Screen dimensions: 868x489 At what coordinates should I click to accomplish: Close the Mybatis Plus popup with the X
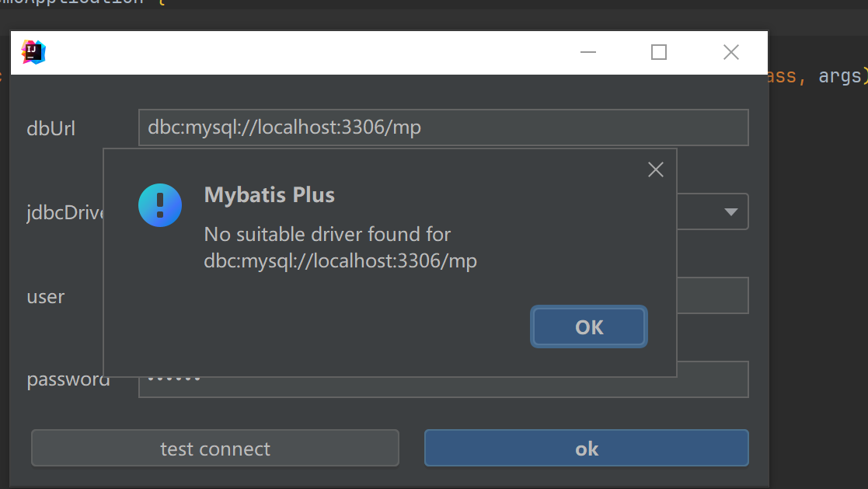click(655, 169)
